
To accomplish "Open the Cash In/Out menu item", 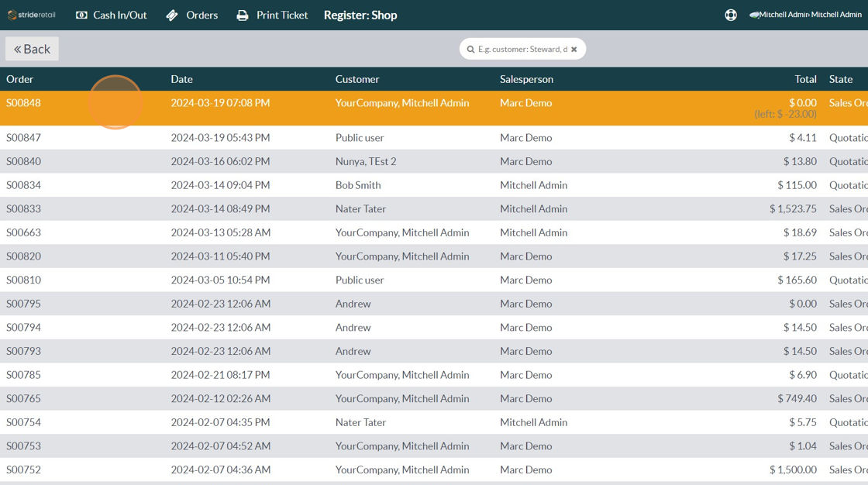I will pyautogui.click(x=112, y=15).
